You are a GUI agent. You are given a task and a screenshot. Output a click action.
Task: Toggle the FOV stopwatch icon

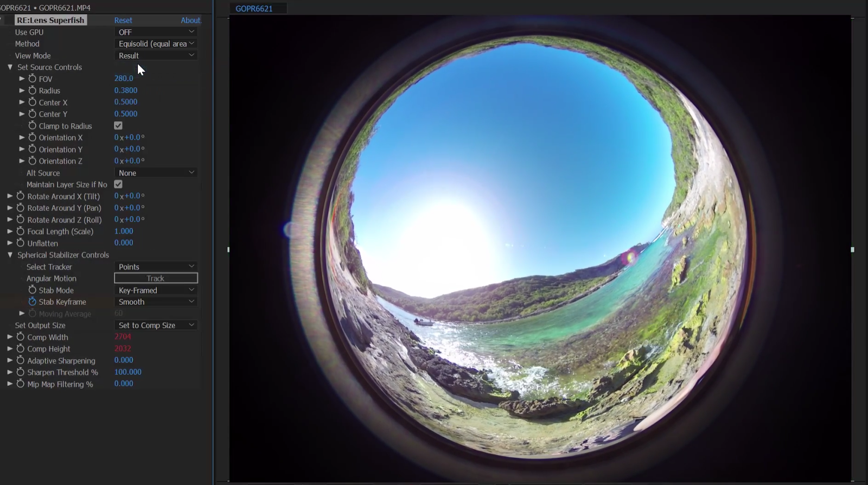pos(33,79)
